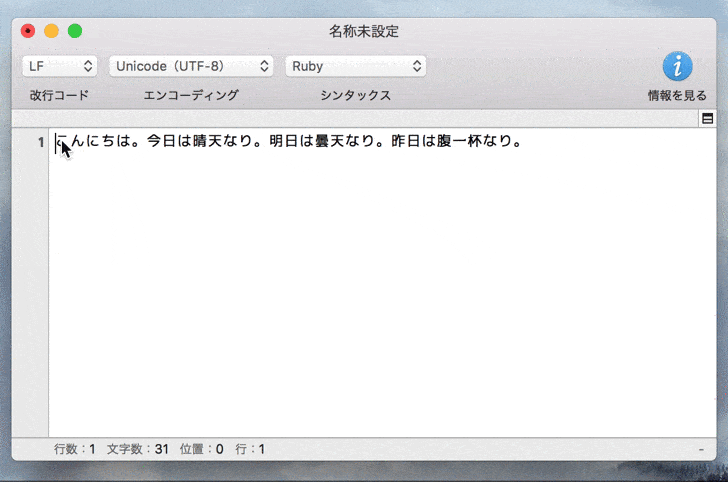This screenshot has height=482, width=728.
Task: Click the arrows on the encoding popup
Action: coord(264,66)
